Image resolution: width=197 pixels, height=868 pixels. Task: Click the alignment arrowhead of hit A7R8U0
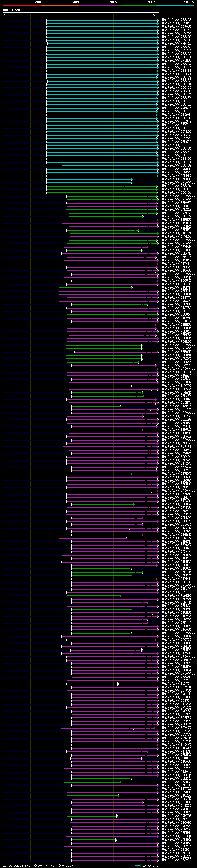point(132,179)
